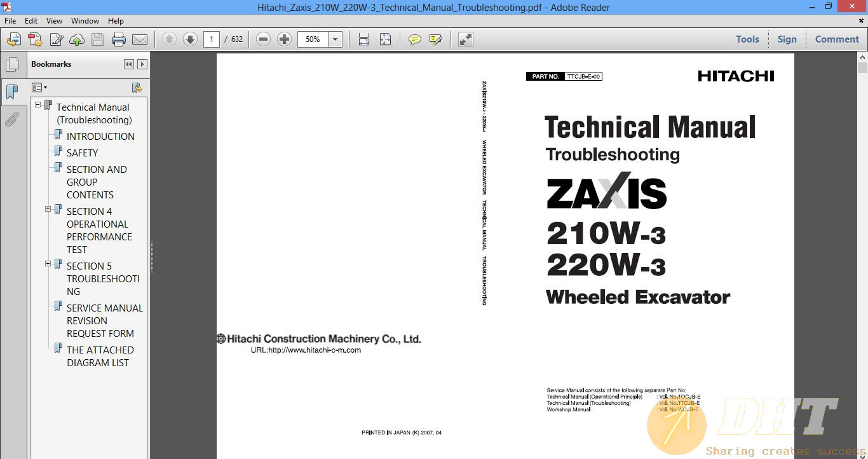
Task: Click the Fit one full page icon
Action: click(385, 39)
